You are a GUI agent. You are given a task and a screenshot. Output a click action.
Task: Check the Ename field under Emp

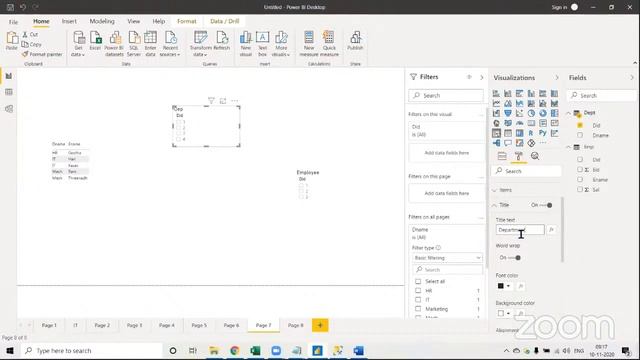tap(580, 180)
